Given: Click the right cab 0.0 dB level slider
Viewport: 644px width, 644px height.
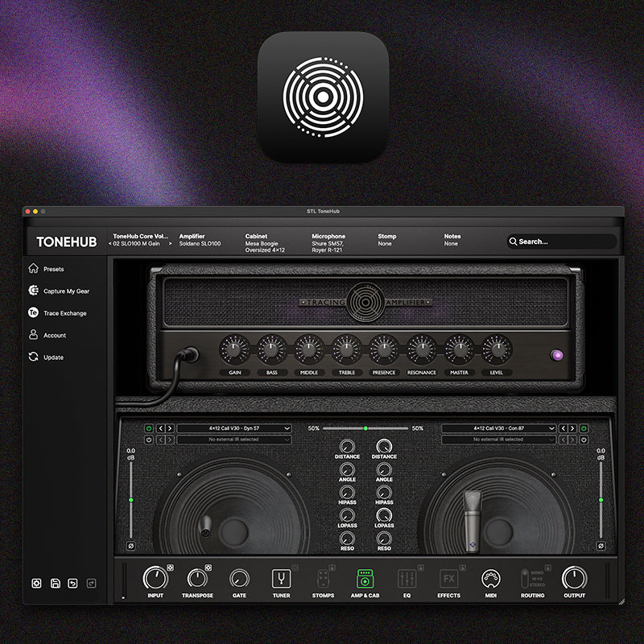Looking at the screenshot, I should click(x=601, y=500).
